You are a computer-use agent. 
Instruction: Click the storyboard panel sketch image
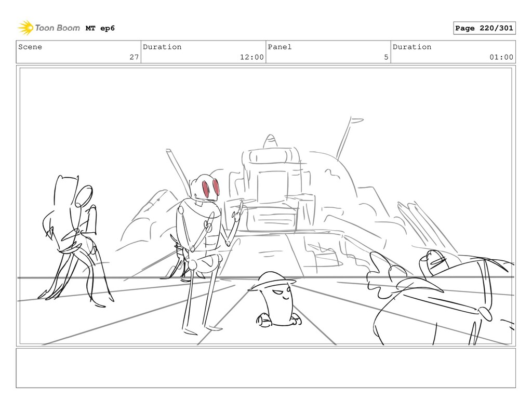point(265,206)
